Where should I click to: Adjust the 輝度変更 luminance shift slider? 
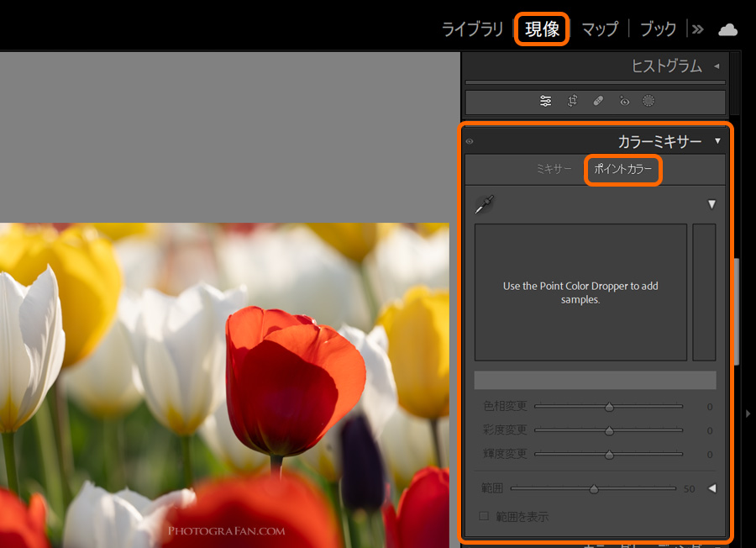pos(608,455)
